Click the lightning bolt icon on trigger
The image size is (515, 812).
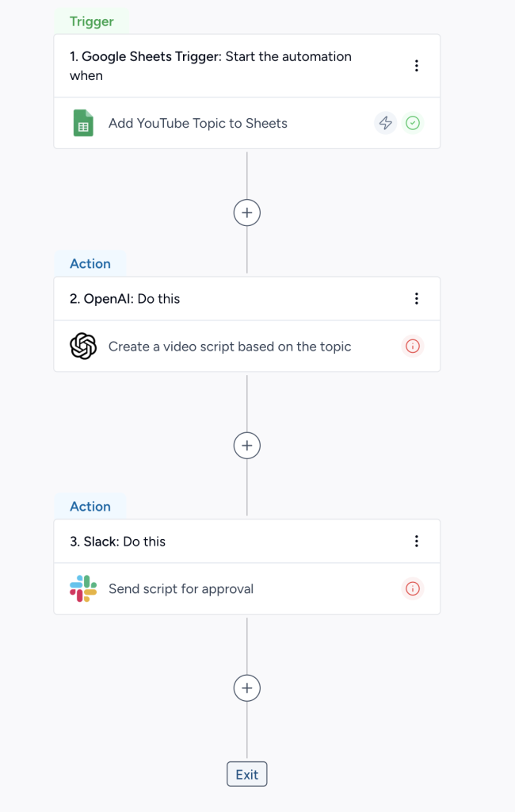tap(385, 123)
